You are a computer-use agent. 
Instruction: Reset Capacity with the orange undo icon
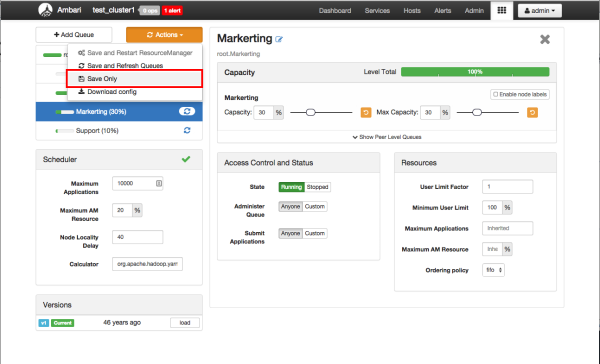point(366,113)
